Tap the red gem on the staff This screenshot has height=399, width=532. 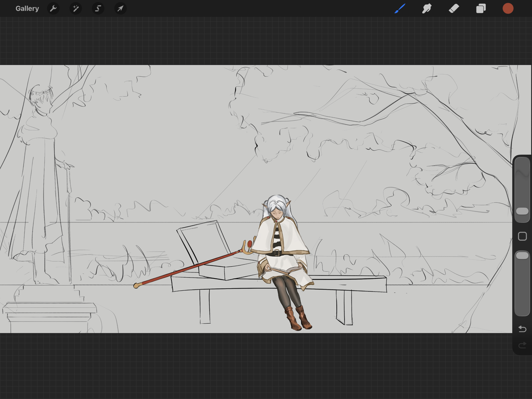[250, 243]
